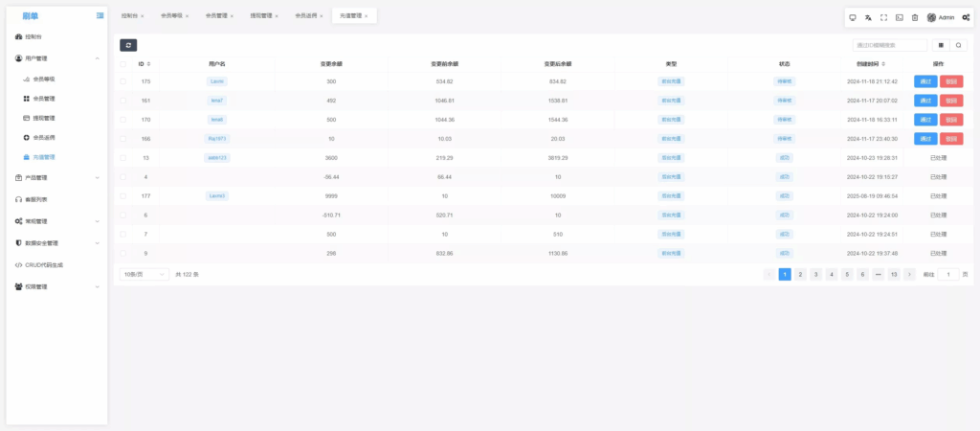Expand the 权限管理 sidebar menu
The width and height of the screenshot is (980, 431).
57,286
